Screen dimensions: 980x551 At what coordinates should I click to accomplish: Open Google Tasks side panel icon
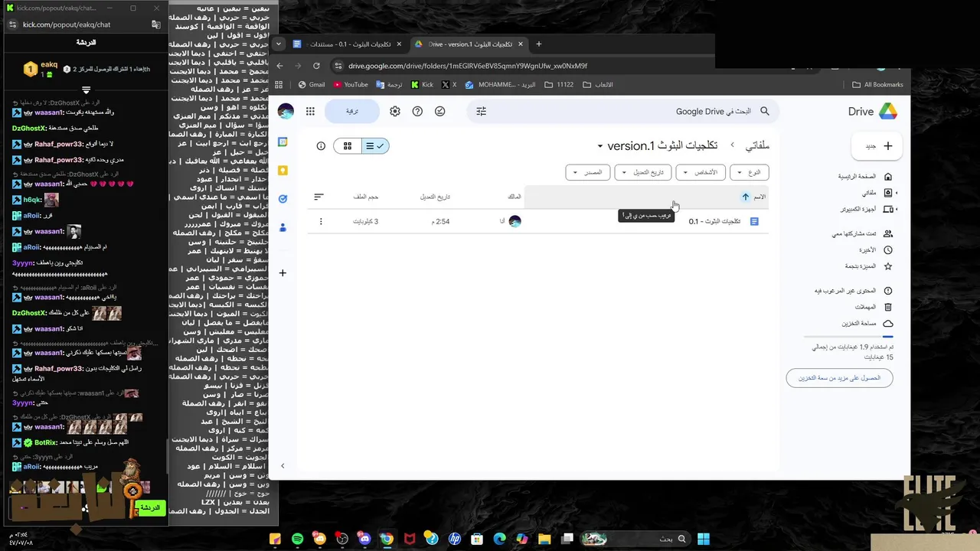[283, 199]
